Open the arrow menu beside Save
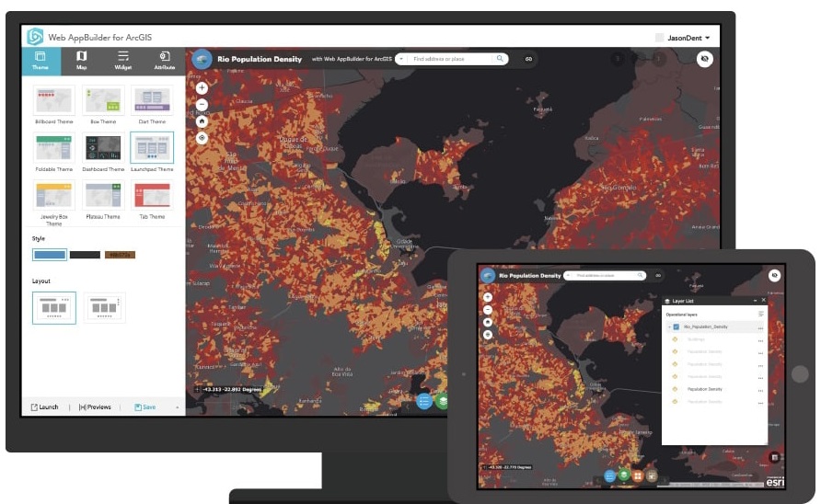 pyautogui.click(x=177, y=407)
